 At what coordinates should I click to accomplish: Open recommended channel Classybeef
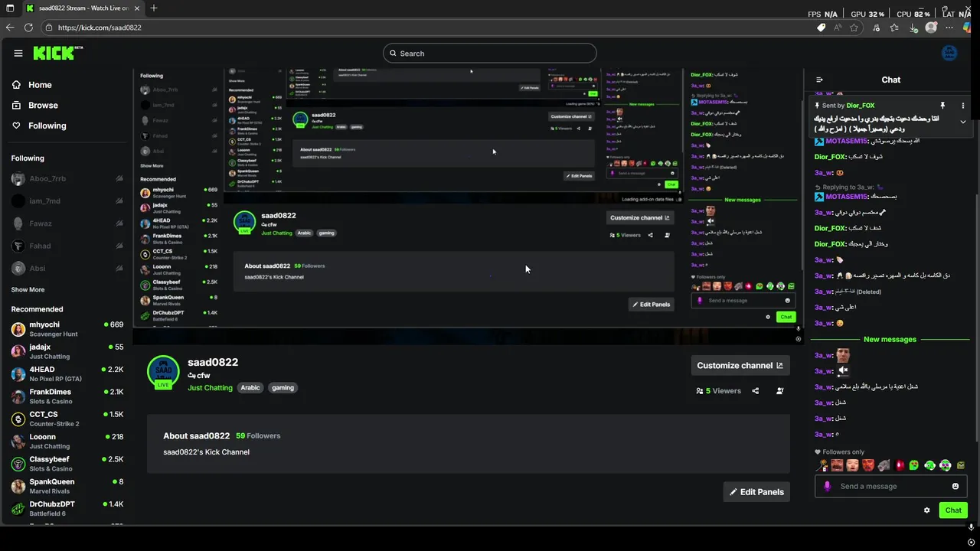tap(67, 464)
